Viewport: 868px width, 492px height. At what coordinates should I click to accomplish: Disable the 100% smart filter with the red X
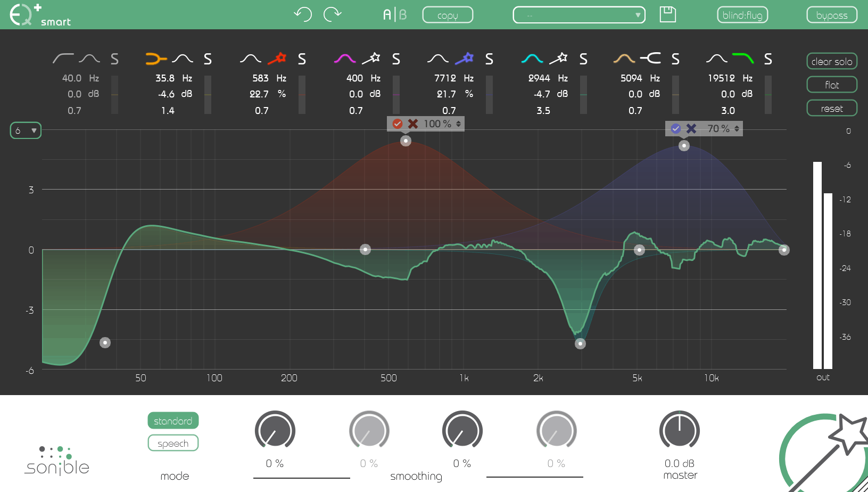pos(412,124)
